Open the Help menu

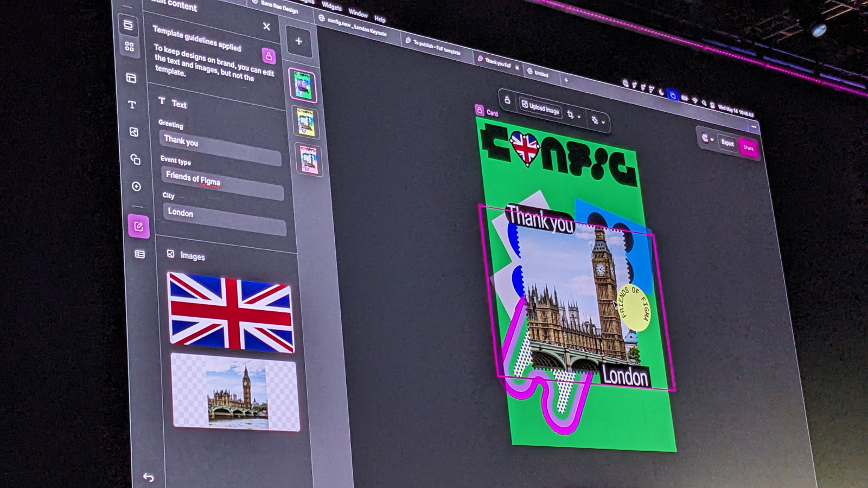pyautogui.click(x=380, y=19)
